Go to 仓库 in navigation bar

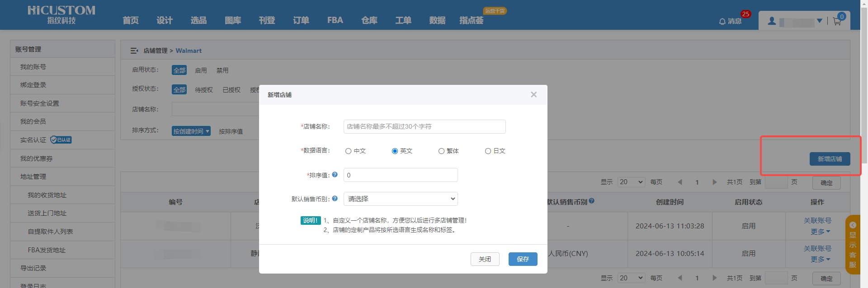(x=369, y=20)
